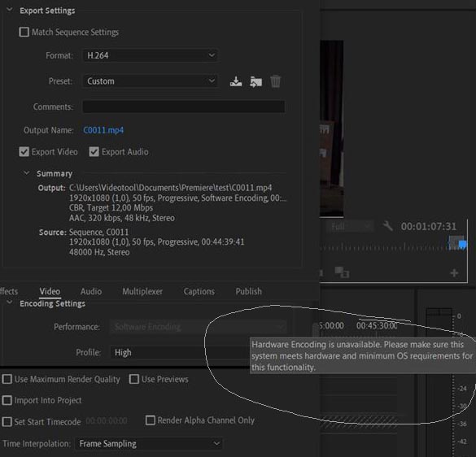Enable Render Alpha Channel Only

[x=151, y=420]
